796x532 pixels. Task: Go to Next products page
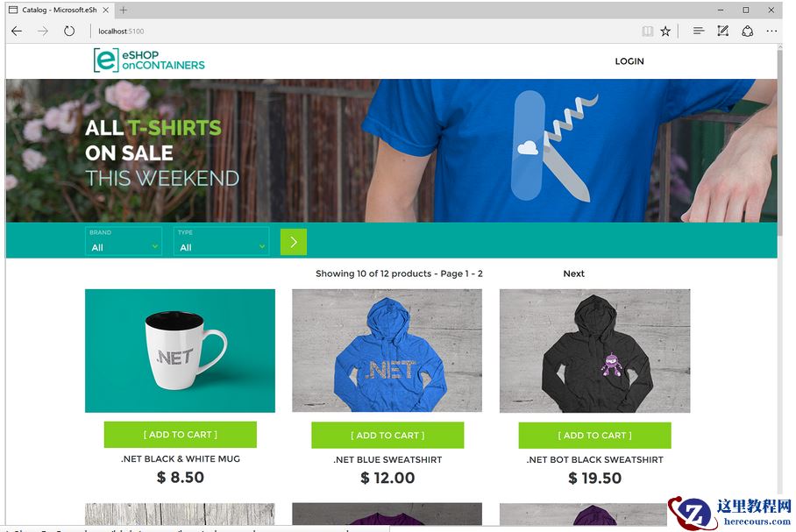pyautogui.click(x=573, y=273)
